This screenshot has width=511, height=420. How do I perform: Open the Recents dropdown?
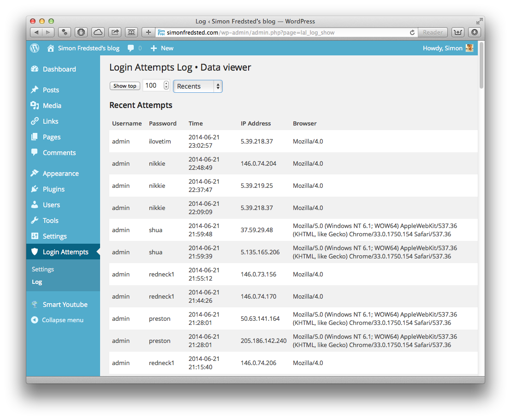(198, 86)
